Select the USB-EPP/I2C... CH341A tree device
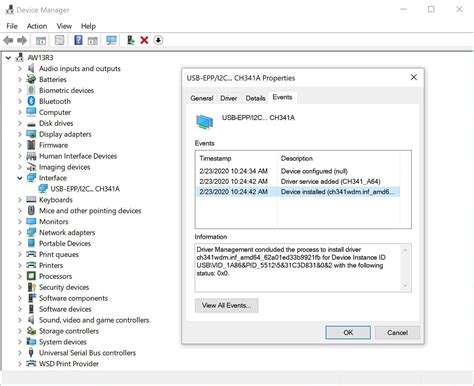Viewport: 474px width, 386px height. (85, 189)
